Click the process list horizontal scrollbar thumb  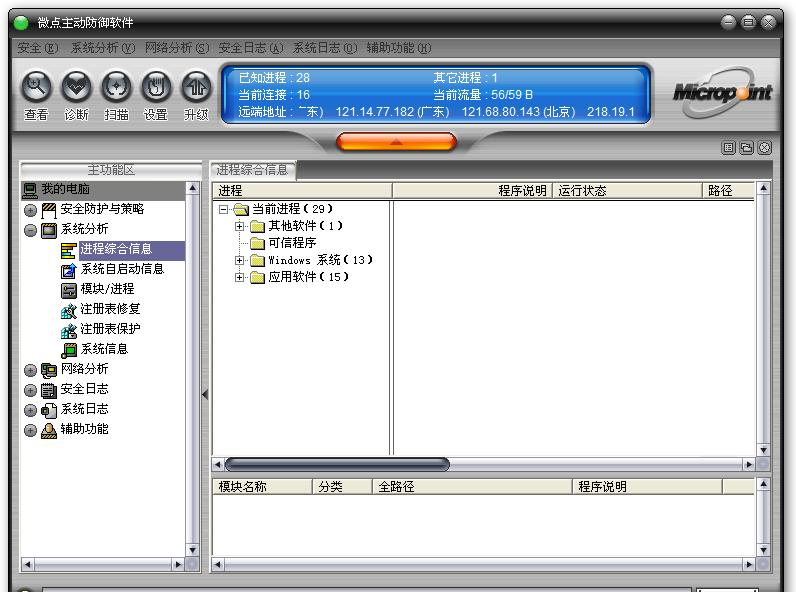[336, 464]
